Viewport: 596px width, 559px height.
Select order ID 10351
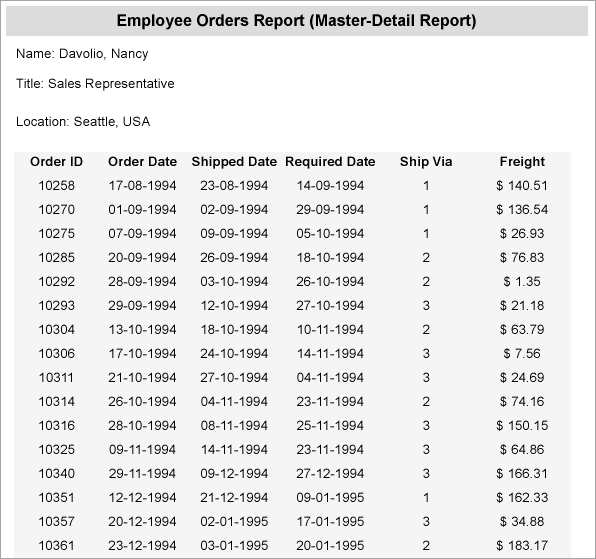(57, 497)
